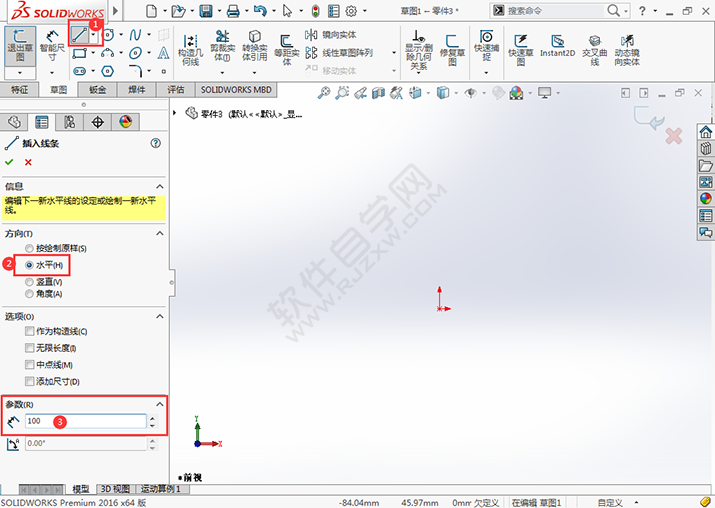Click the Save icon in top toolbar
The height and width of the screenshot is (508, 715).
(x=206, y=11)
